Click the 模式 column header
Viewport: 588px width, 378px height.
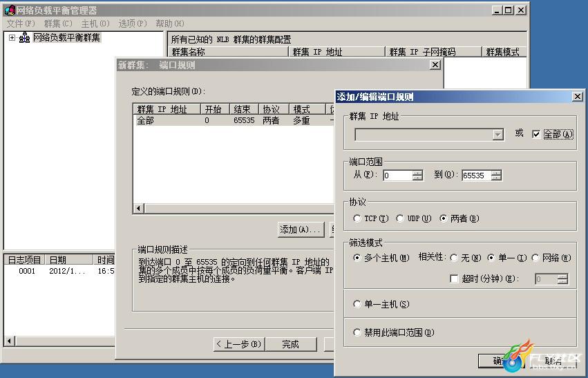point(307,109)
